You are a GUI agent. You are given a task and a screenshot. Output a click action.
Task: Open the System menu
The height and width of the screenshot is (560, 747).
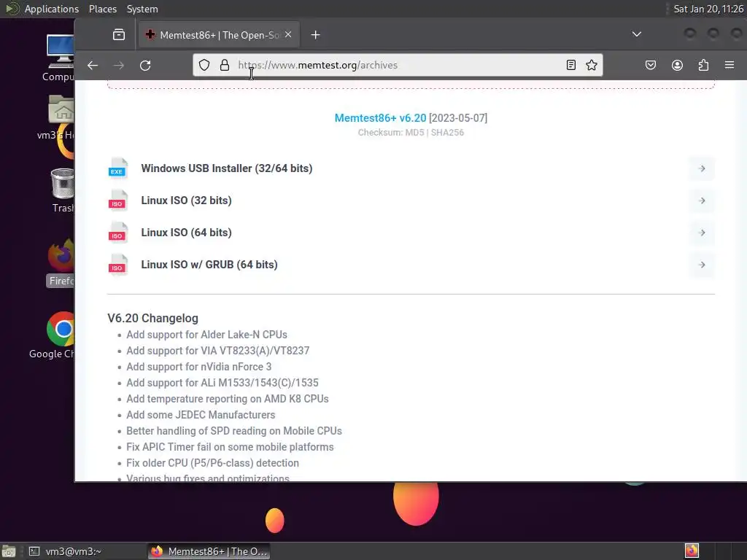pos(142,9)
